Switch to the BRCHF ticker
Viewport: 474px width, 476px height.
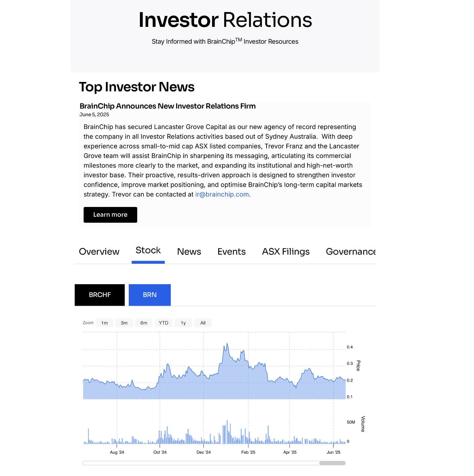click(100, 295)
